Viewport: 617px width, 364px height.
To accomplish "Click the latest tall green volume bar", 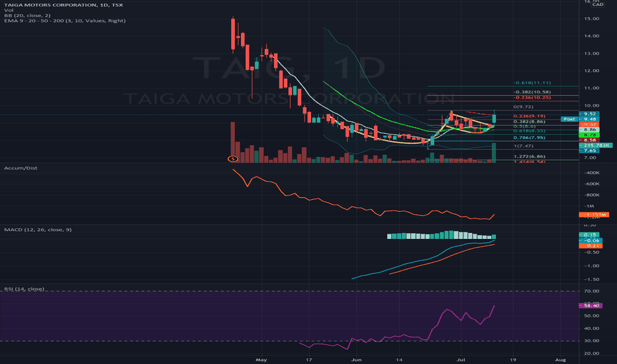I will pos(494,153).
